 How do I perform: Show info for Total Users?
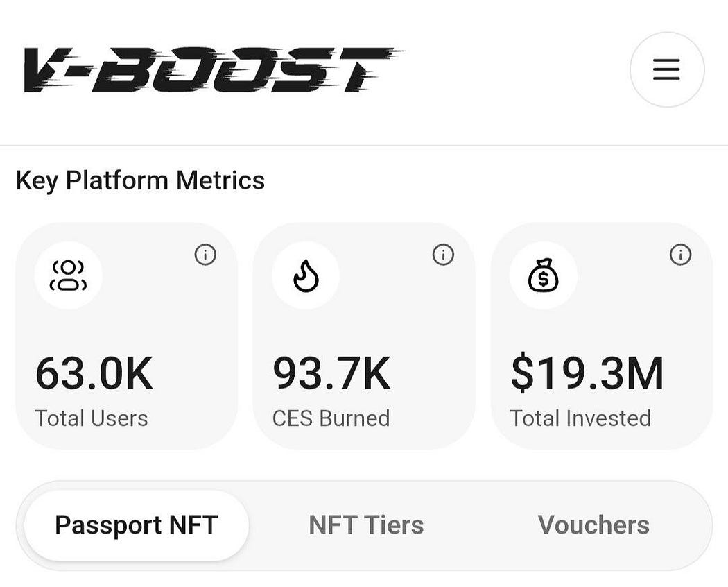[x=205, y=255]
